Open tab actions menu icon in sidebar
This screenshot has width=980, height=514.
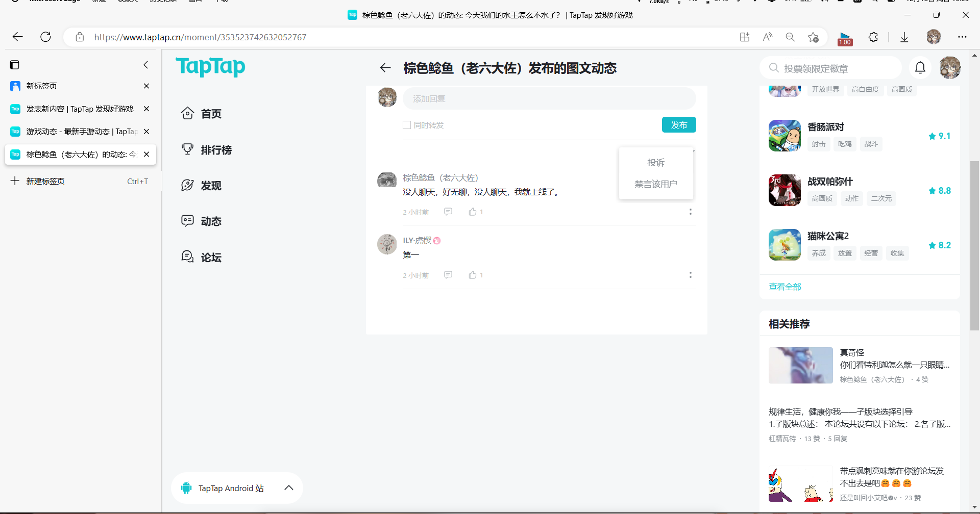[x=15, y=65]
